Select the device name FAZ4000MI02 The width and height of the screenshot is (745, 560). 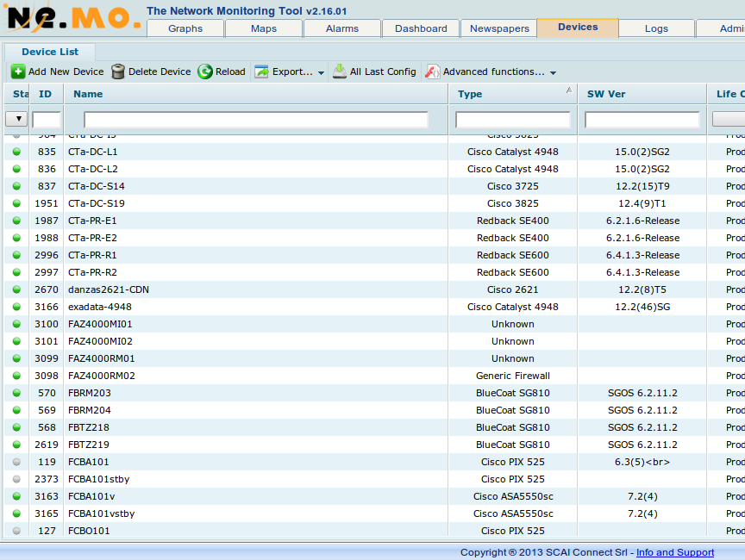pos(100,341)
